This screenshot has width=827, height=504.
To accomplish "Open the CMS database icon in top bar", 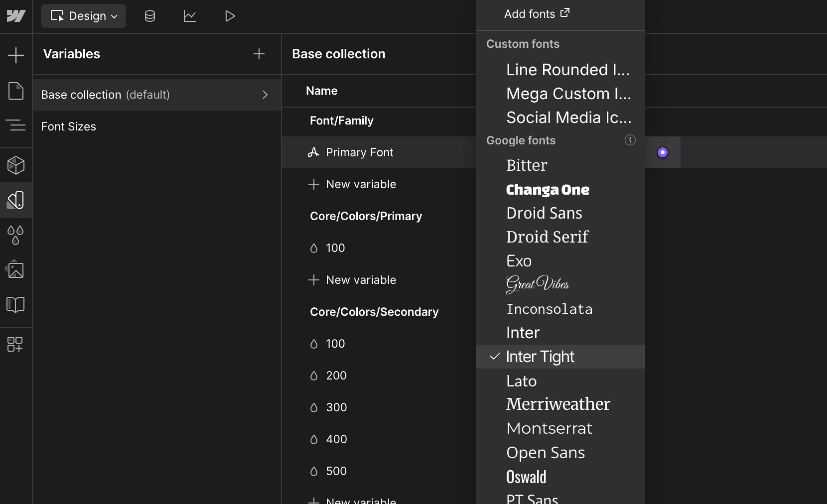I will (150, 16).
